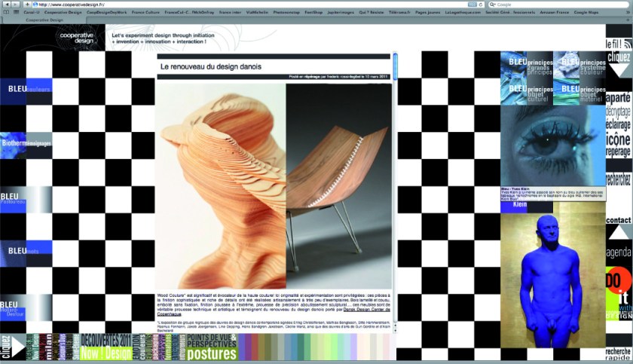The image size is (633, 364).
Task: Open the formations vertical banner
Action: pos(168,347)
